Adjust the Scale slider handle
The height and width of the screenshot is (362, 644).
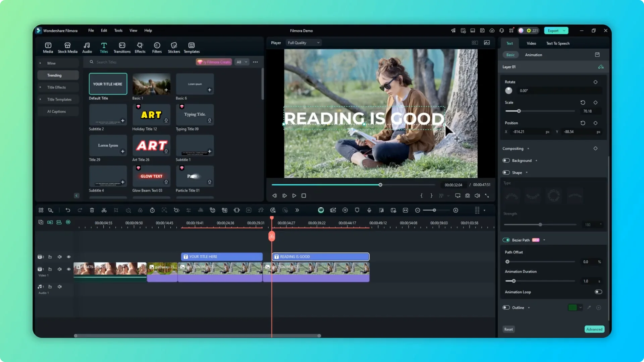coord(519,111)
